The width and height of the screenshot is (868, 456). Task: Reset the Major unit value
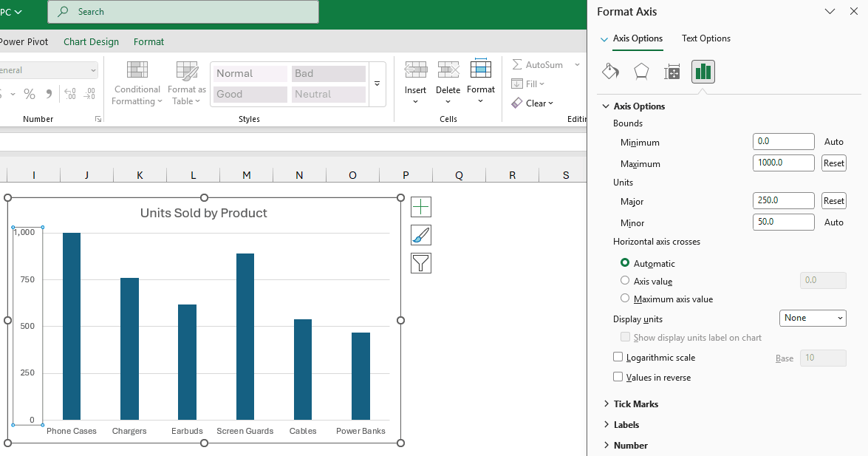(x=834, y=201)
